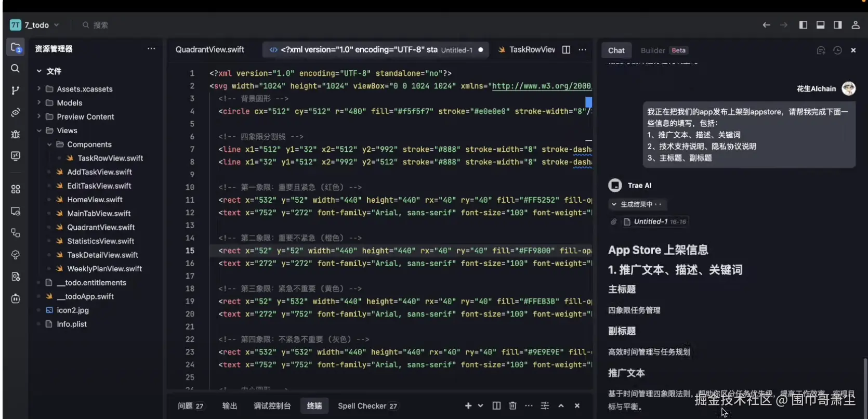Kill the terminal with the trash icon

[512, 405]
